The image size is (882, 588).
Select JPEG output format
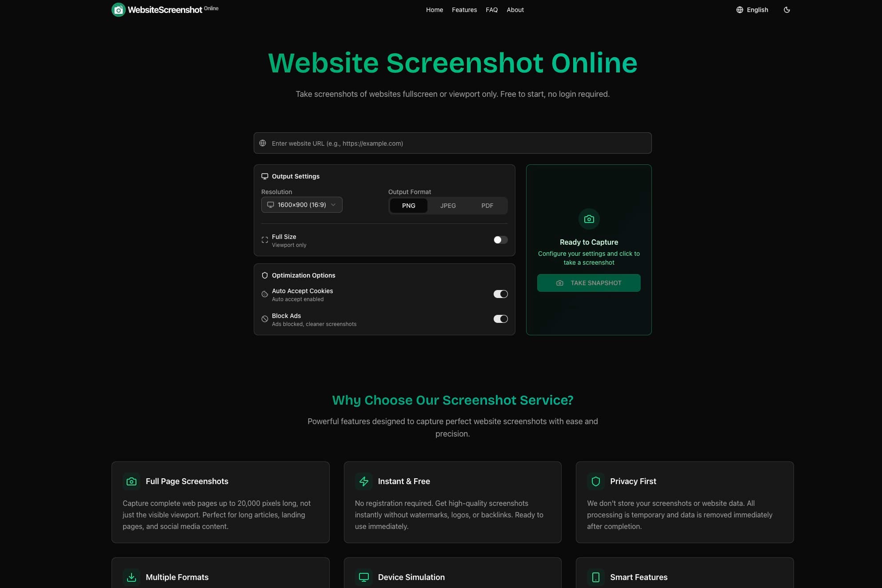448,206
